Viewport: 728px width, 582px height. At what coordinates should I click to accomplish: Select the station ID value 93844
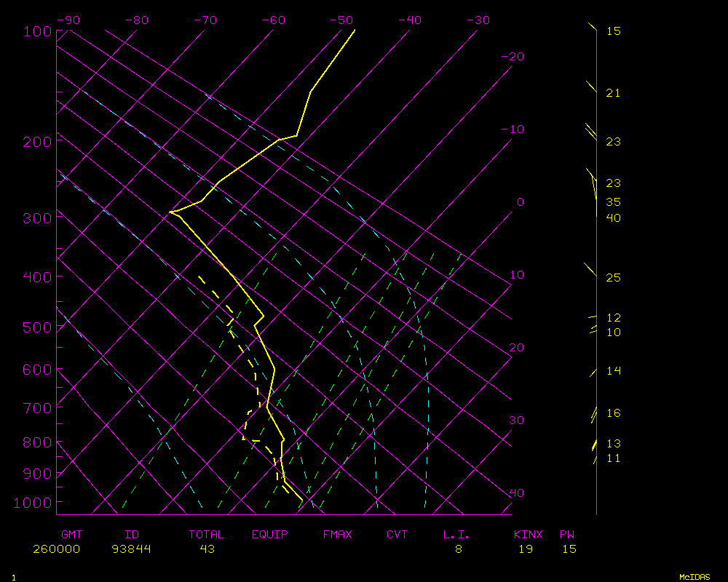click(x=131, y=549)
